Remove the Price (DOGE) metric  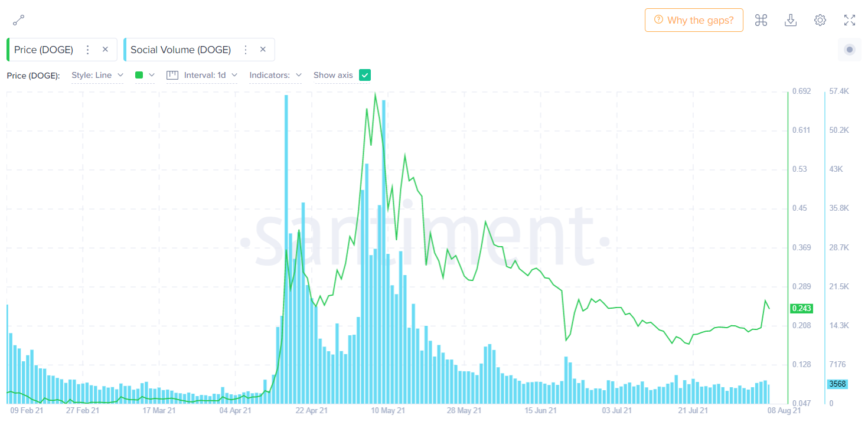(x=105, y=50)
